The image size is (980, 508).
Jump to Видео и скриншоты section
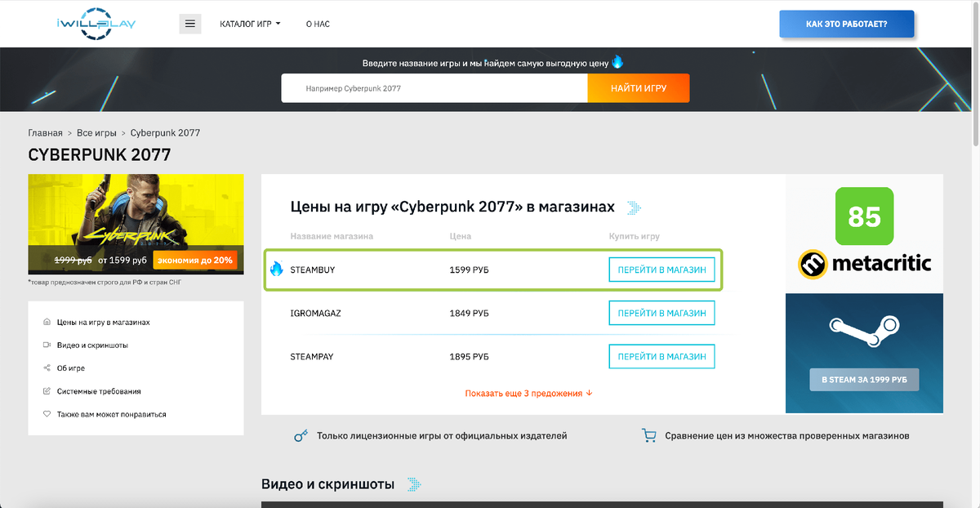[x=92, y=345]
